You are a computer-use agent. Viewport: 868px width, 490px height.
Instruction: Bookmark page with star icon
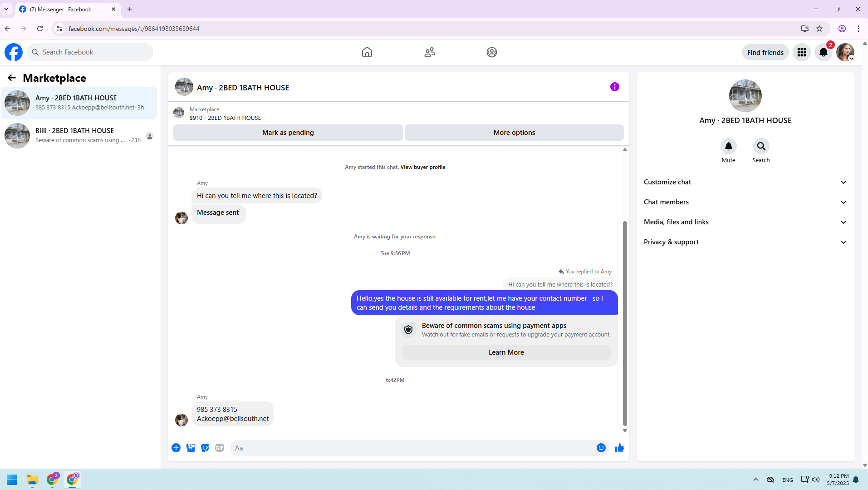pos(819,29)
